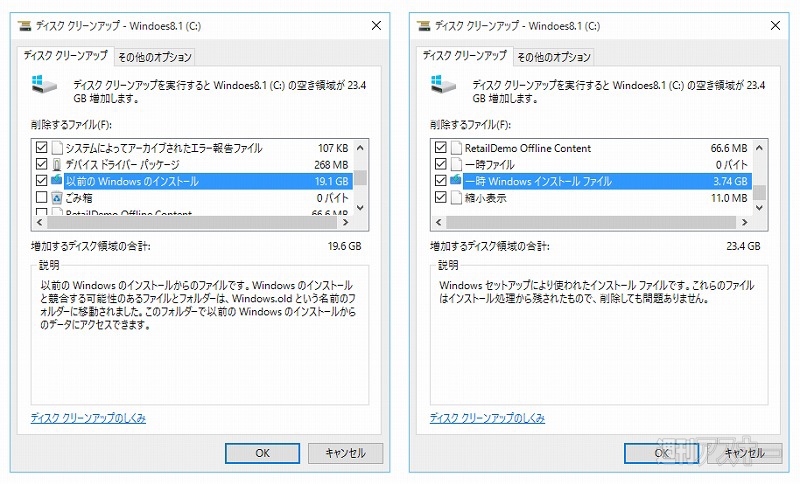Toggle the 一時ファイル checkbox
Image resolution: width=800 pixels, height=484 pixels.
(x=440, y=164)
